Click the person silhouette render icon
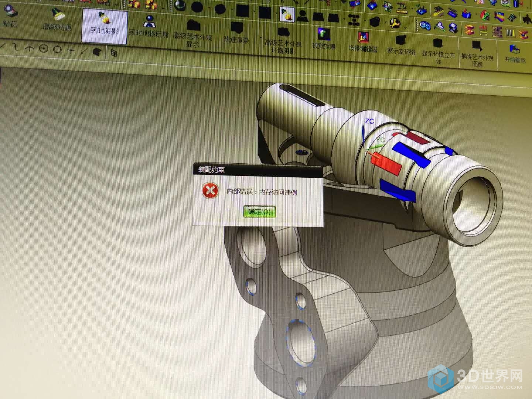 coord(303,15)
